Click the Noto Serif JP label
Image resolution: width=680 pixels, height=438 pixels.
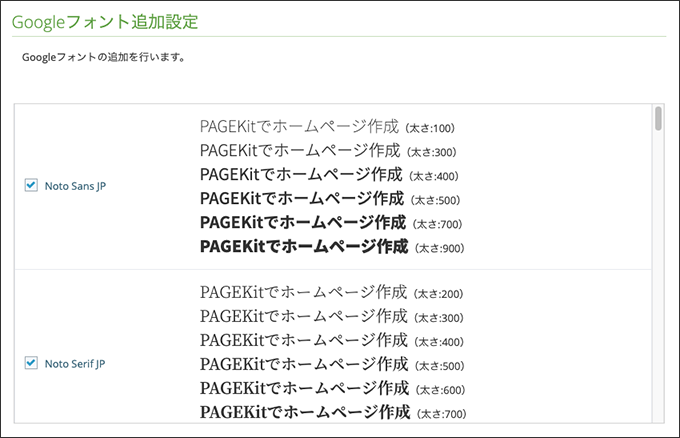click(x=75, y=363)
